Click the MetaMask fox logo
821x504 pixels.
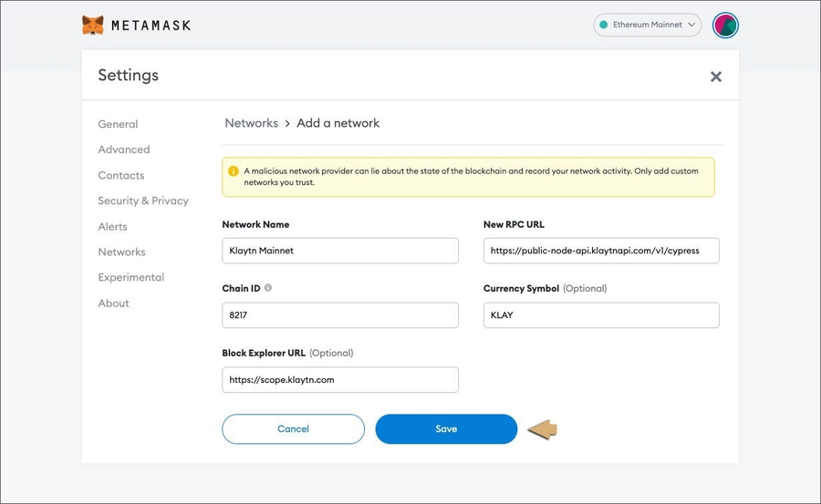pyautogui.click(x=93, y=26)
